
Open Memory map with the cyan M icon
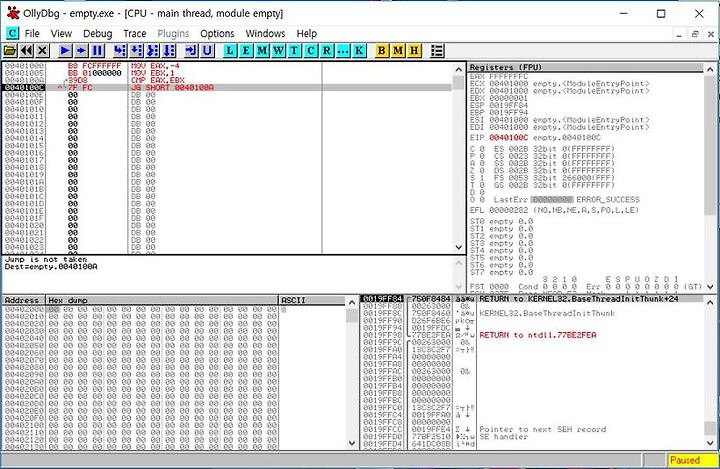tap(262, 51)
